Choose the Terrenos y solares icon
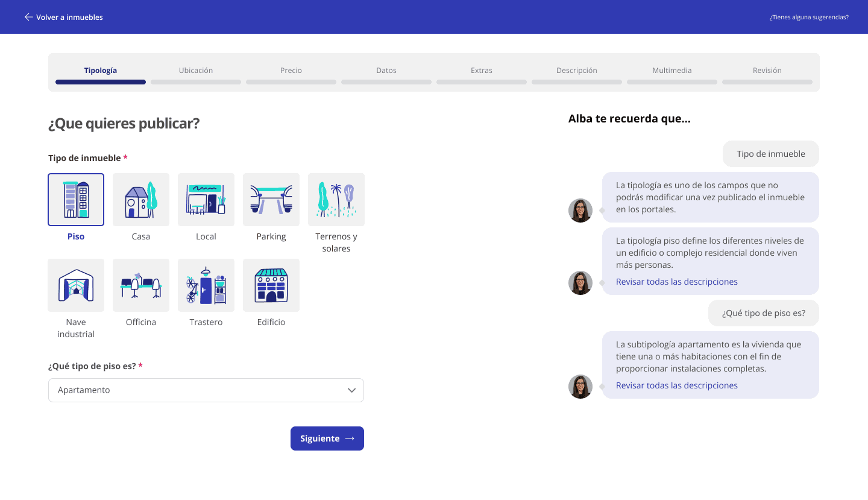 336,200
